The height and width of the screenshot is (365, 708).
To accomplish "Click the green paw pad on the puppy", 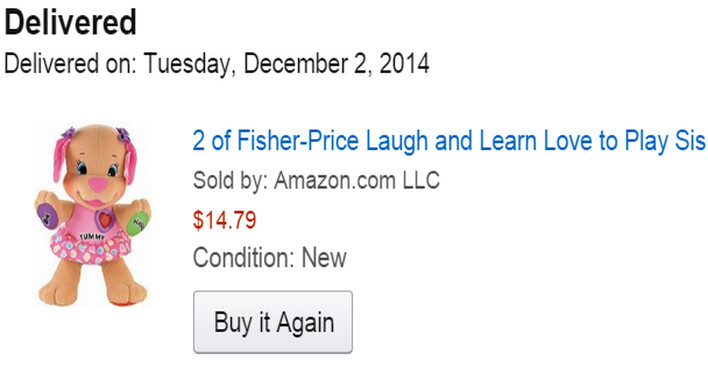I will (138, 223).
